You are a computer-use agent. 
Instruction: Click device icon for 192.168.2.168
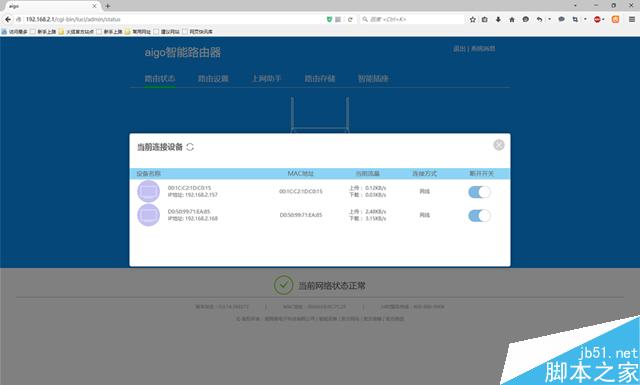[x=149, y=215]
